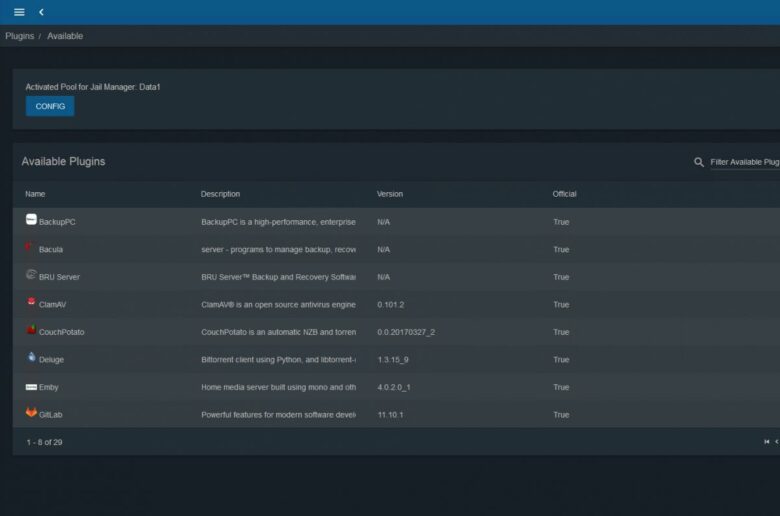780x516 pixels.
Task: Click BackupPC's N/A version cell
Action: coord(384,222)
